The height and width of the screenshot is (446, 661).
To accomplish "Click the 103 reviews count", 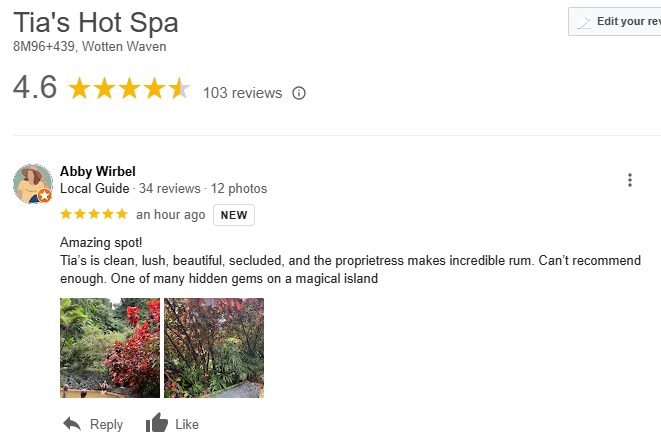I will point(242,93).
